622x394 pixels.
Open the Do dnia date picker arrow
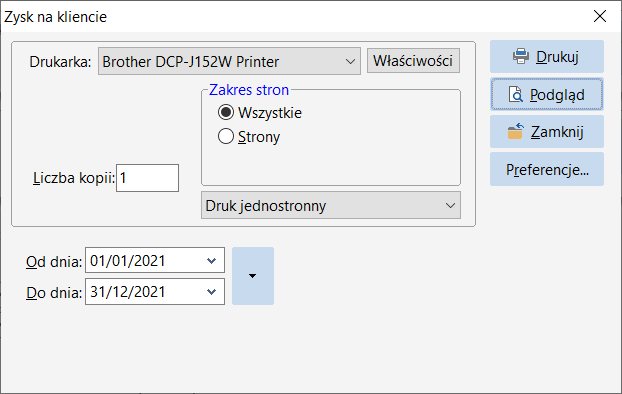[211, 292]
